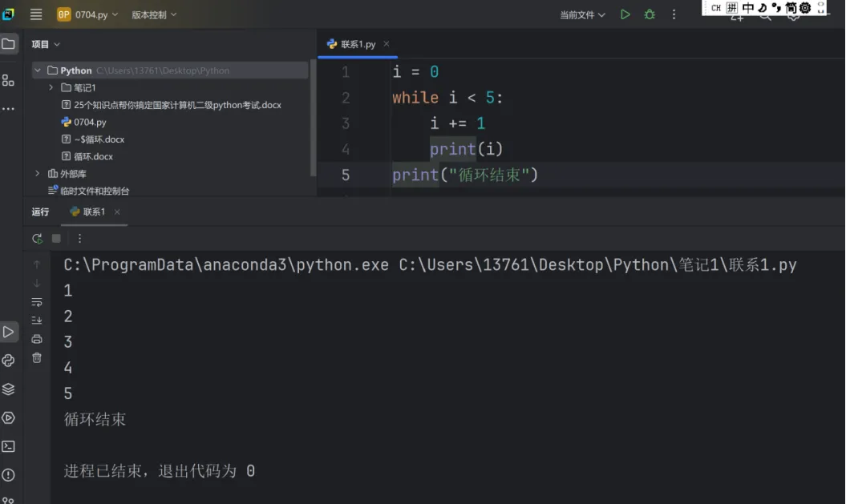Close the 联系1.py editor tab
846x504 pixels.
[x=387, y=43]
